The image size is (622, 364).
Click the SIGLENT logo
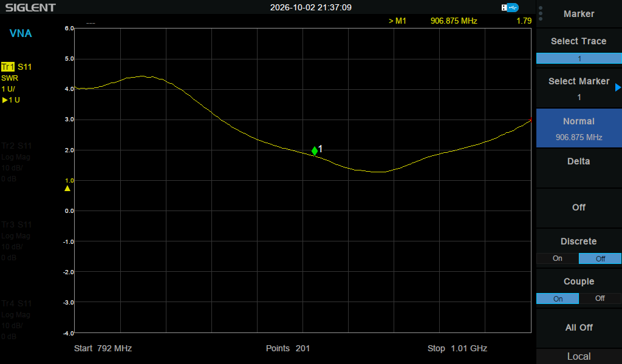pyautogui.click(x=30, y=7)
